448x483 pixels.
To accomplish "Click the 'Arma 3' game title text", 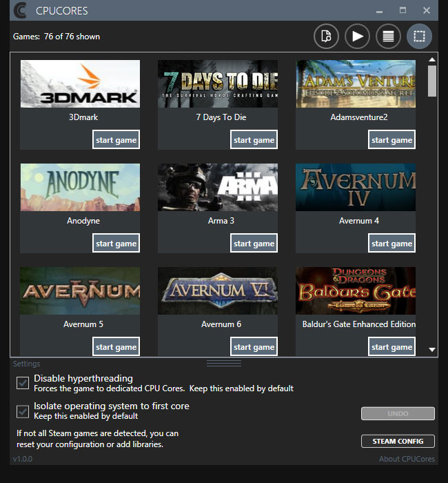I will pos(221,221).
